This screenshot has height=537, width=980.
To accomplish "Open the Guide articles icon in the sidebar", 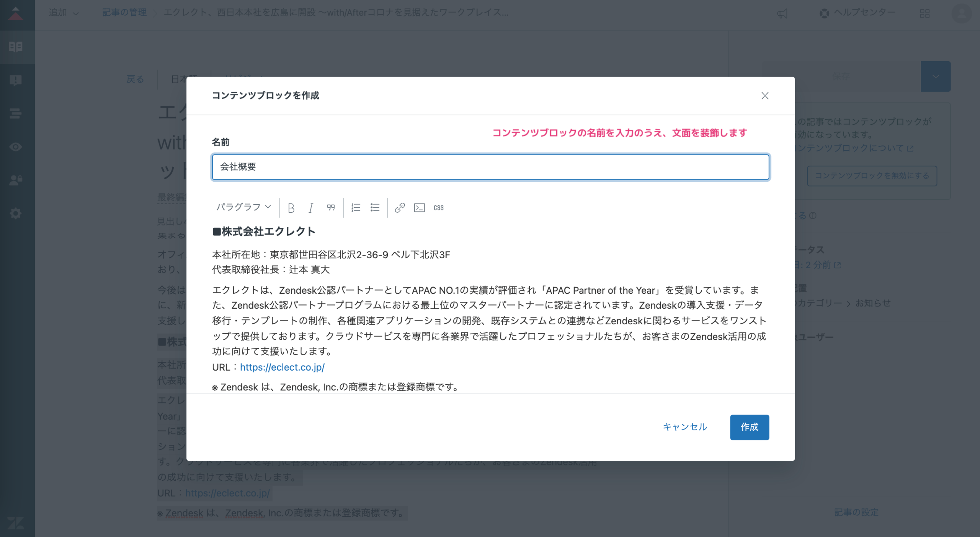I will point(16,47).
